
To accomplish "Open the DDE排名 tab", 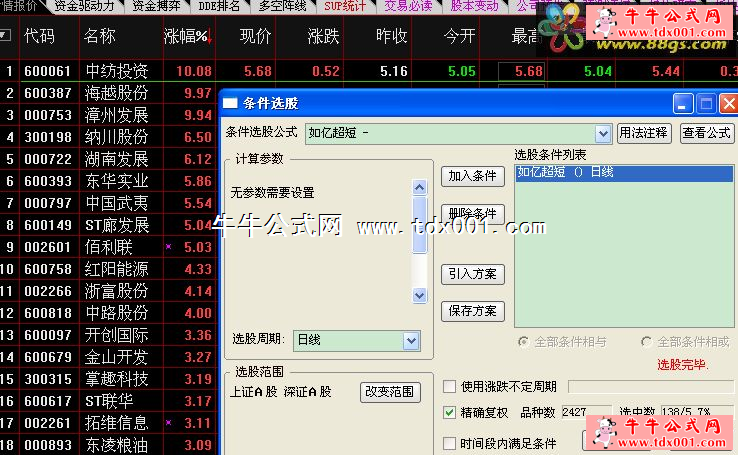I will 219,6.
